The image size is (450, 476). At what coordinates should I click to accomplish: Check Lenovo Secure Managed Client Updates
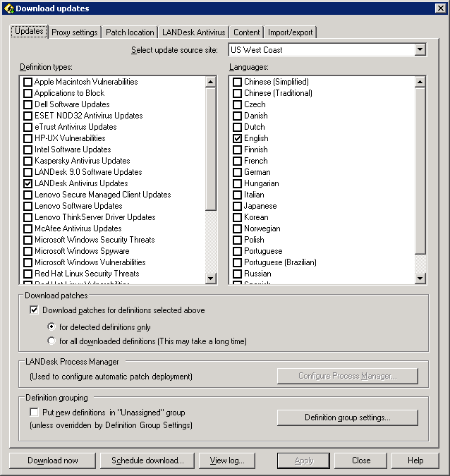[28, 195]
